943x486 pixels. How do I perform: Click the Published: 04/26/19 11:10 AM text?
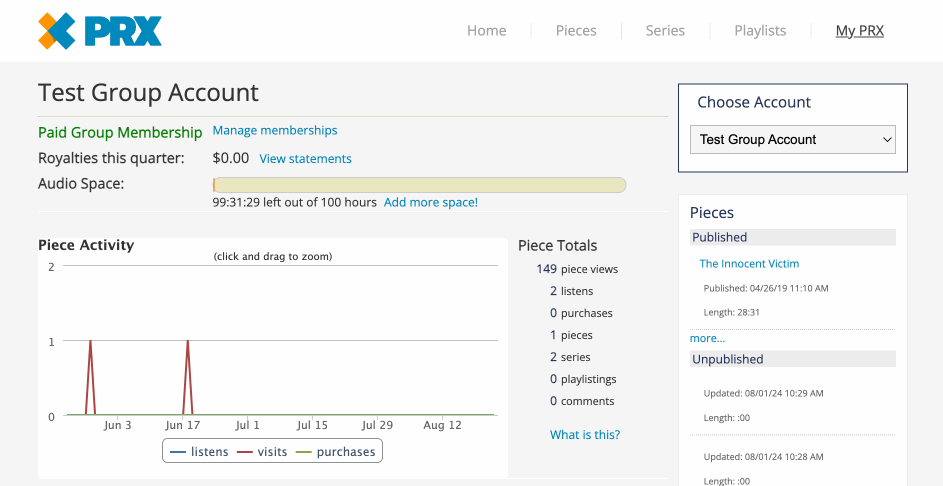(x=766, y=288)
